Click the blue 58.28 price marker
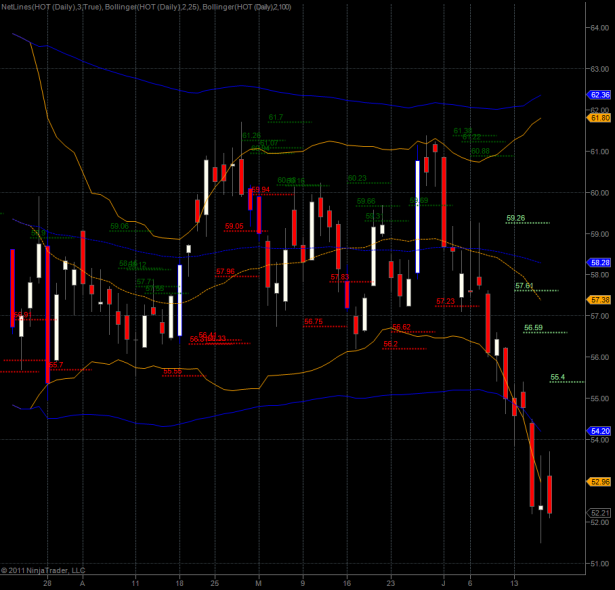The width and height of the screenshot is (615, 590). 600,263
